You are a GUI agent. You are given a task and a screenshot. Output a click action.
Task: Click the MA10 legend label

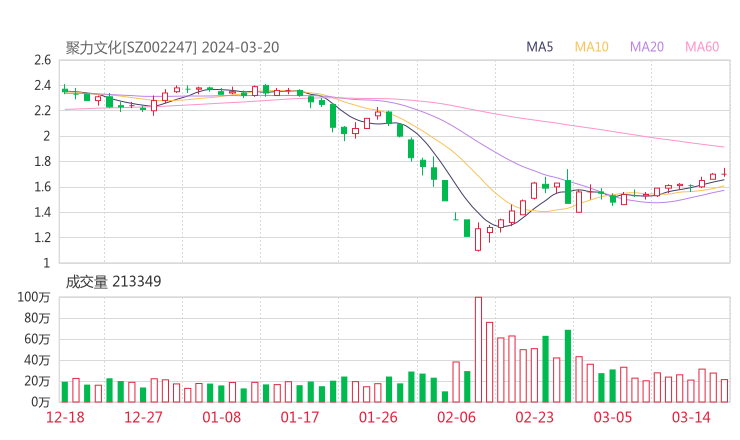[591, 47]
